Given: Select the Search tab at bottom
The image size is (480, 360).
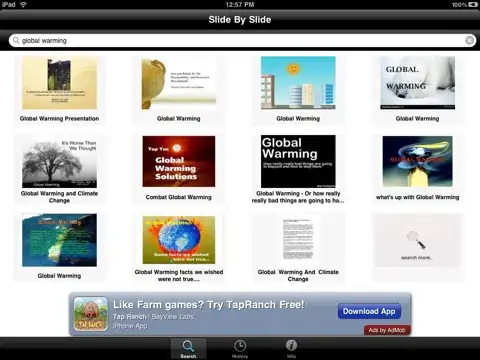Looking at the screenshot, I should (x=188, y=349).
